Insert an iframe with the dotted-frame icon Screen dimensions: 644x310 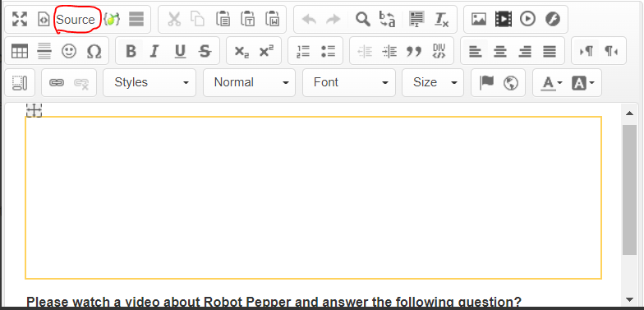pos(20,83)
